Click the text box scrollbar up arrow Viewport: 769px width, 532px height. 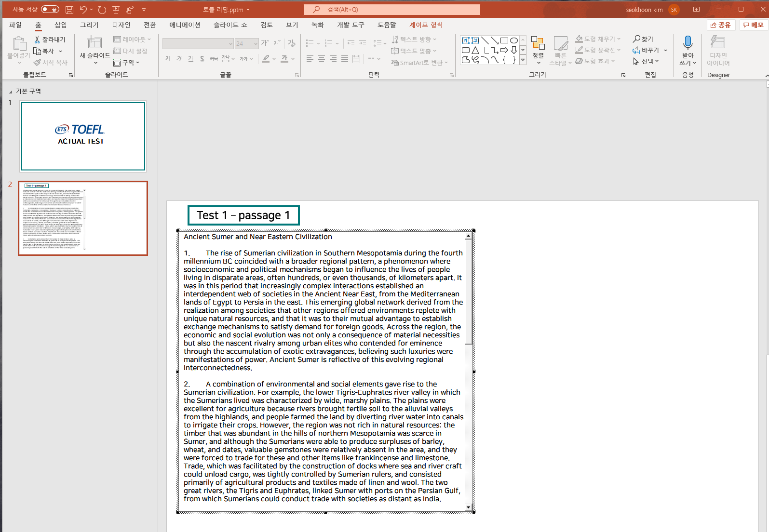pyautogui.click(x=468, y=237)
